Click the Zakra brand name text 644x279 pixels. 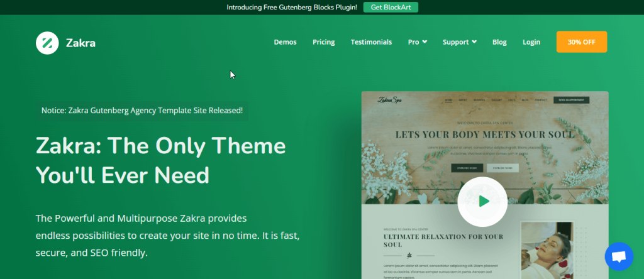tap(80, 43)
